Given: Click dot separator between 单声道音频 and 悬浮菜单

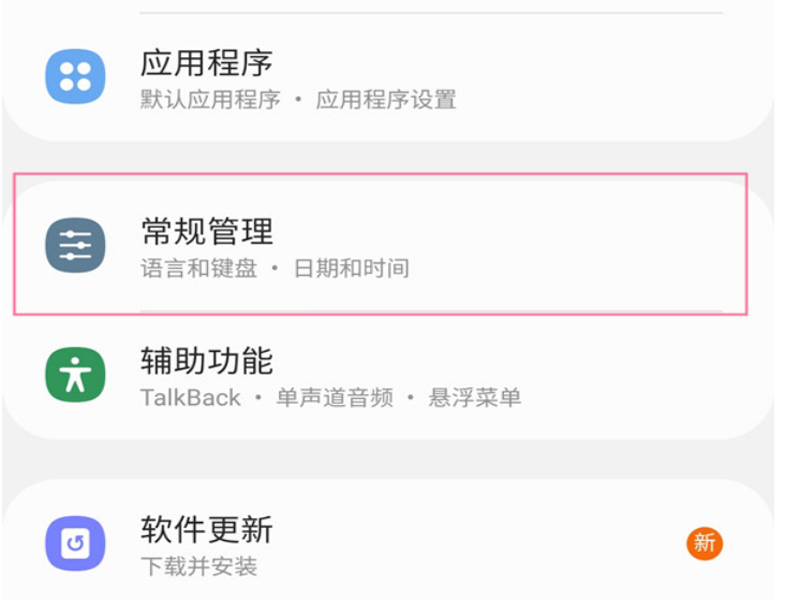Looking at the screenshot, I should click(411, 398).
